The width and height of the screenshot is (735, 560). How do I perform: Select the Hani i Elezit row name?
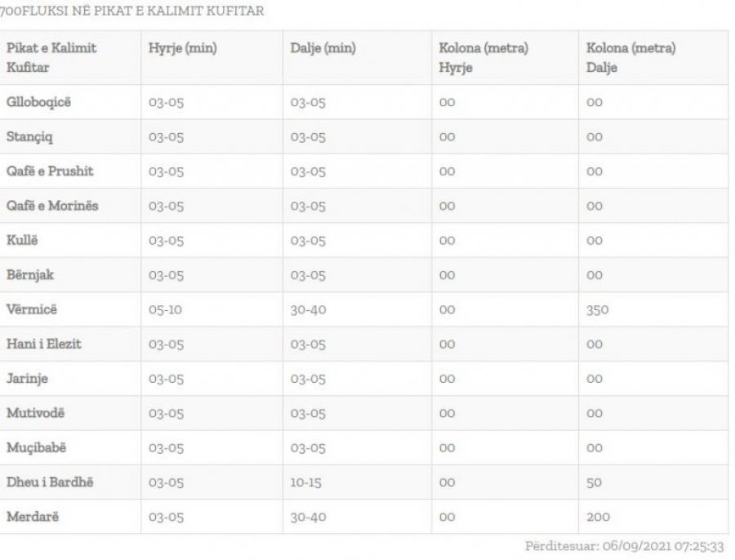(x=43, y=344)
